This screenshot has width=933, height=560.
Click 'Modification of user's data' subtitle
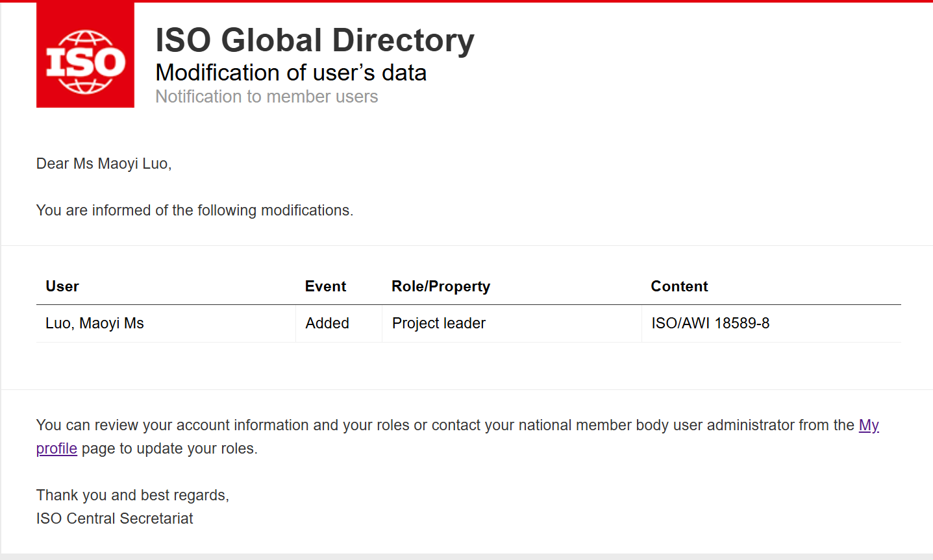291,73
